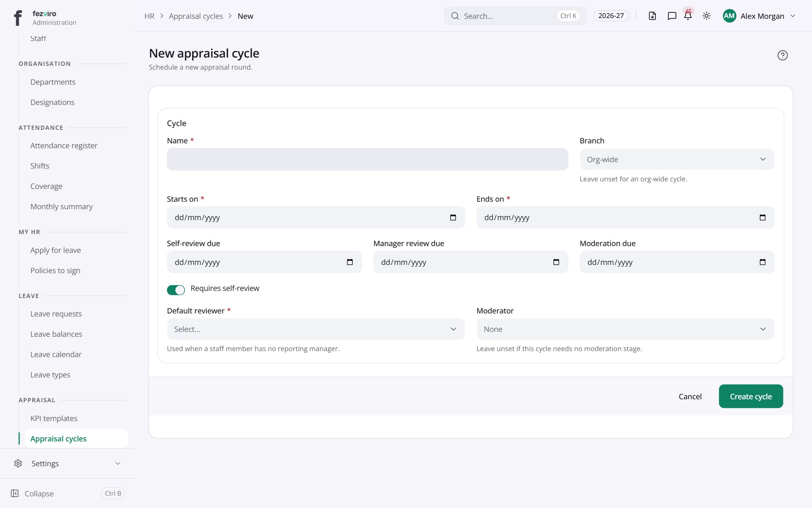Screen dimensions: 812x508
Task: Open the Branch Org-wide dropdown
Action: [677, 159]
